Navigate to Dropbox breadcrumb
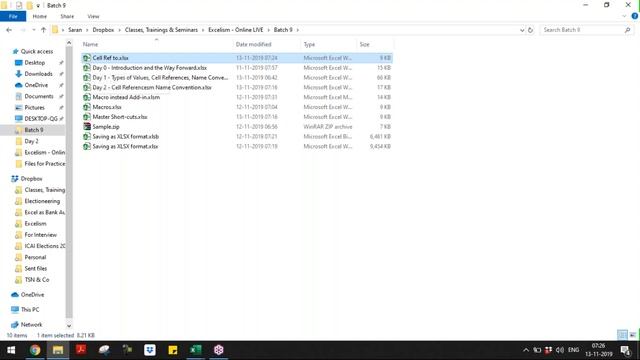The height and width of the screenshot is (360, 640). (103, 30)
